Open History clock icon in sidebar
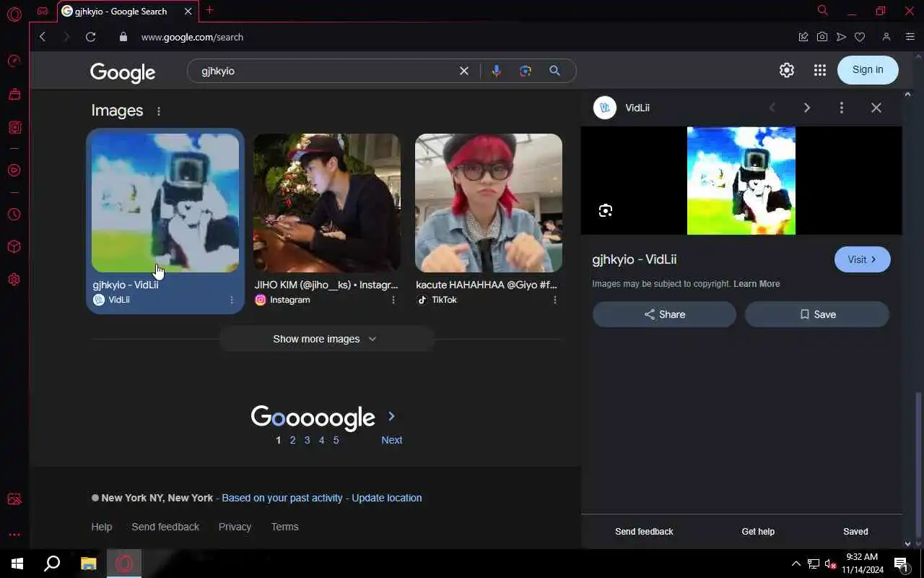Screen dimensions: 924x578 14,215
